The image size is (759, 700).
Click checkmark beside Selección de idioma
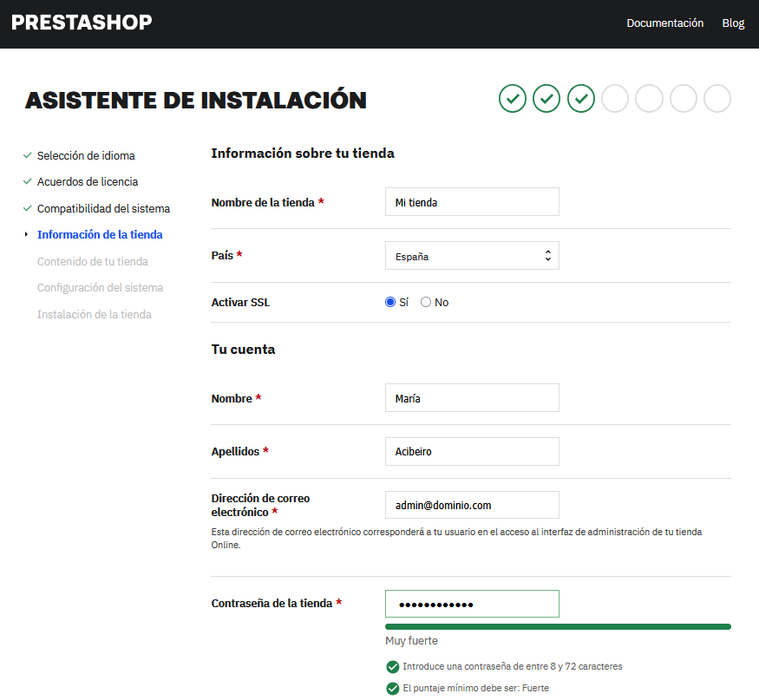[x=28, y=155]
